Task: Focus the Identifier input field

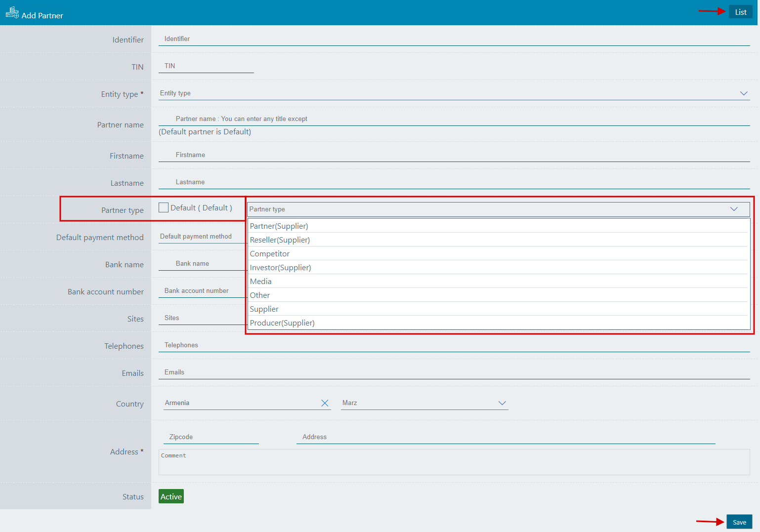Action: (x=454, y=39)
